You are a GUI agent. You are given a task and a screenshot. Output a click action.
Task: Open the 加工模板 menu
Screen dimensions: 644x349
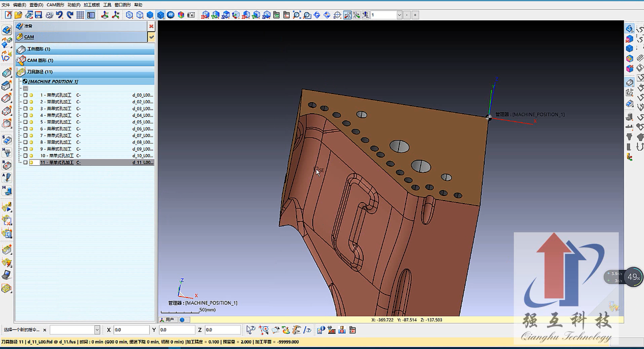[92, 5]
